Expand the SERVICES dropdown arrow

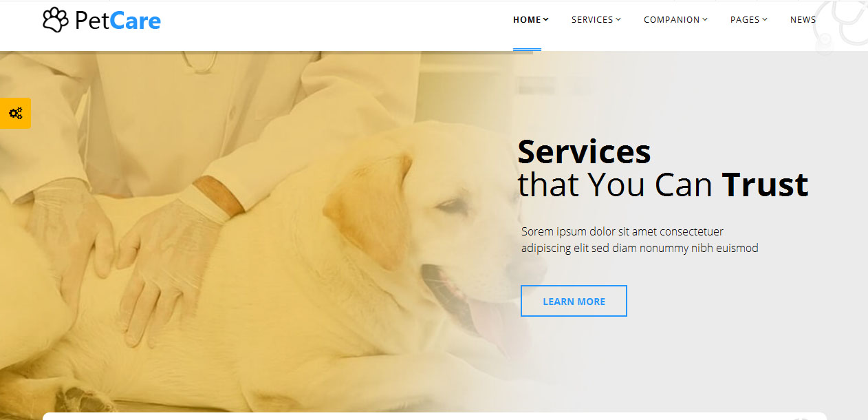tap(618, 19)
